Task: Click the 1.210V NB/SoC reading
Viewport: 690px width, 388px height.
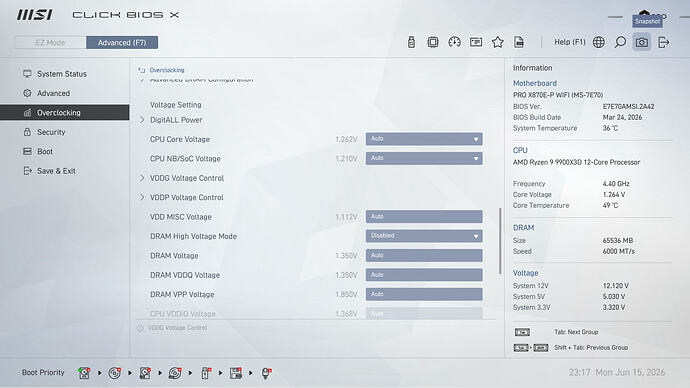Action: tap(346, 159)
